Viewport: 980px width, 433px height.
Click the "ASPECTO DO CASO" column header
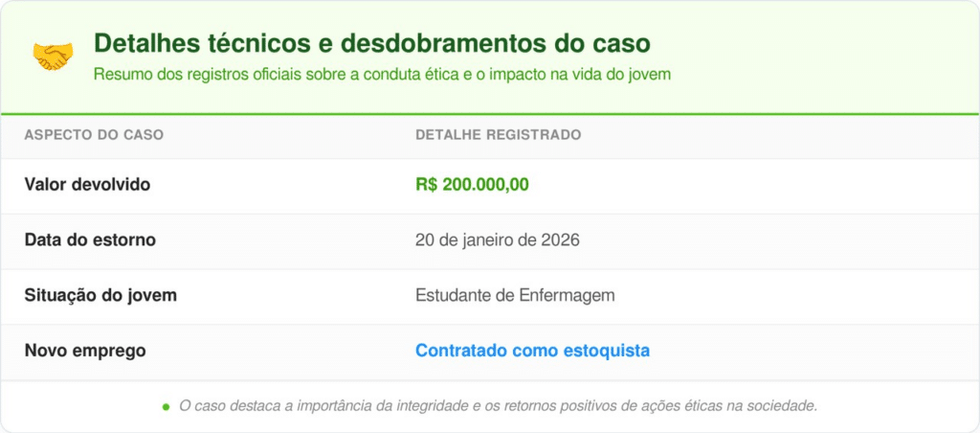[x=94, y=135]
